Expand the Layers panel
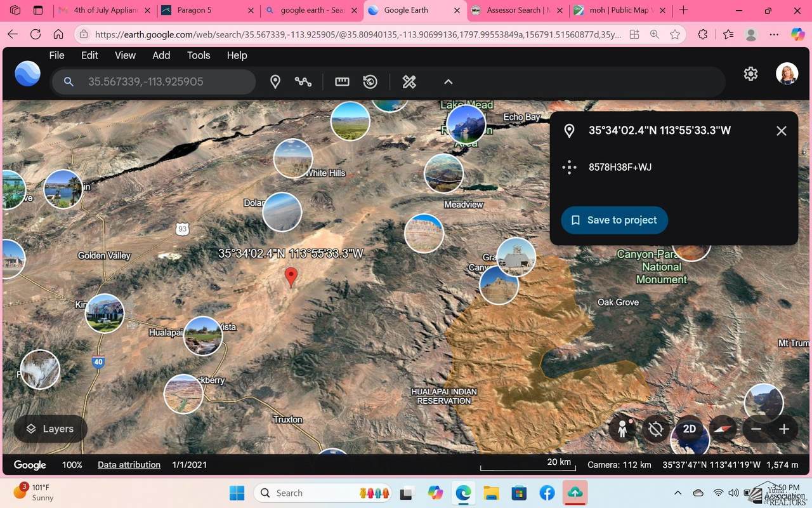Viewport: 812px width, 508px height. pyautogui.click(x=50, y=429)
